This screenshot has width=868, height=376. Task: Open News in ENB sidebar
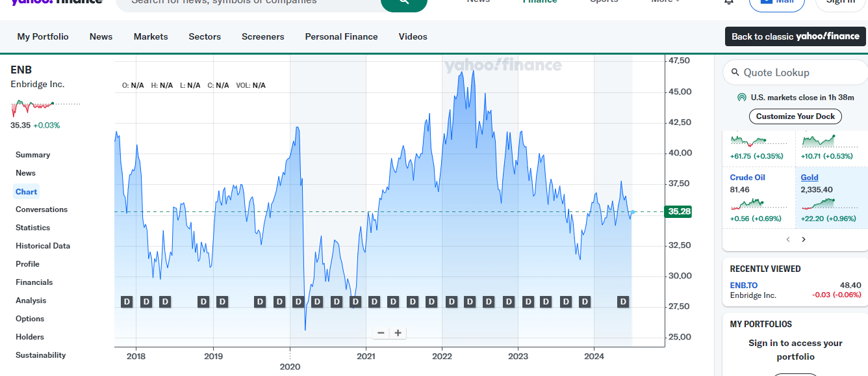coord(26,173)
